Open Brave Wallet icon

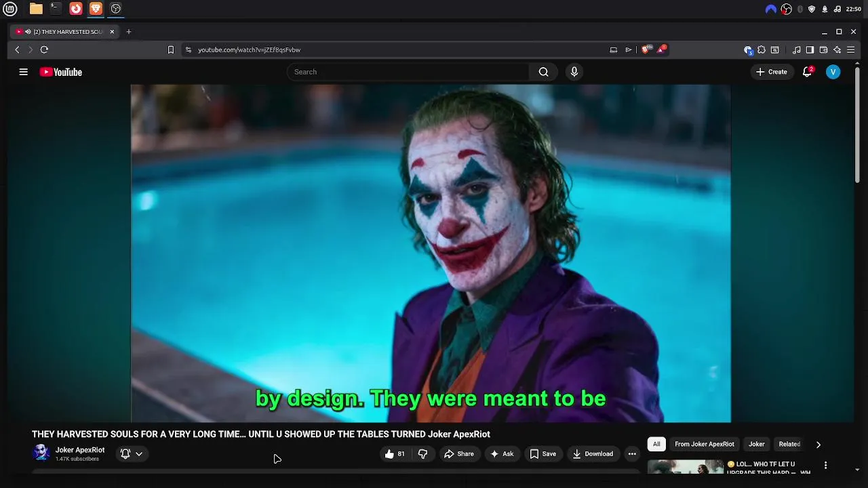(823, 49)
